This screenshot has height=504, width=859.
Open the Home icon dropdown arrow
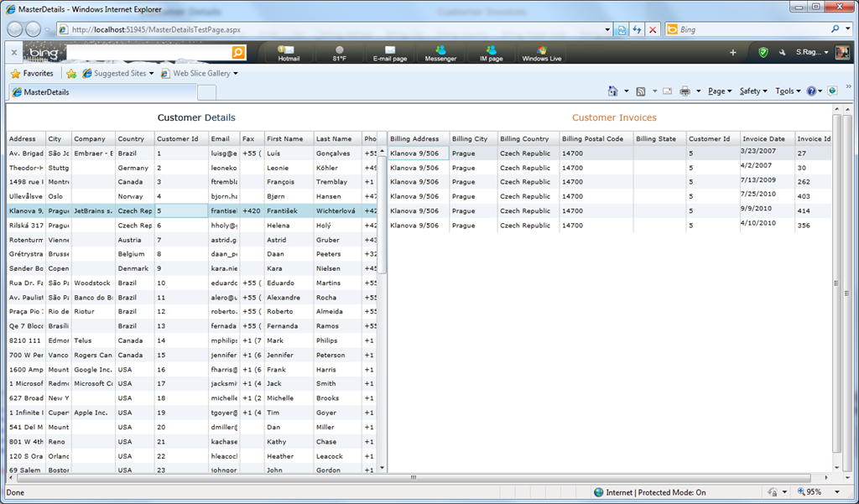click(626, 91)
